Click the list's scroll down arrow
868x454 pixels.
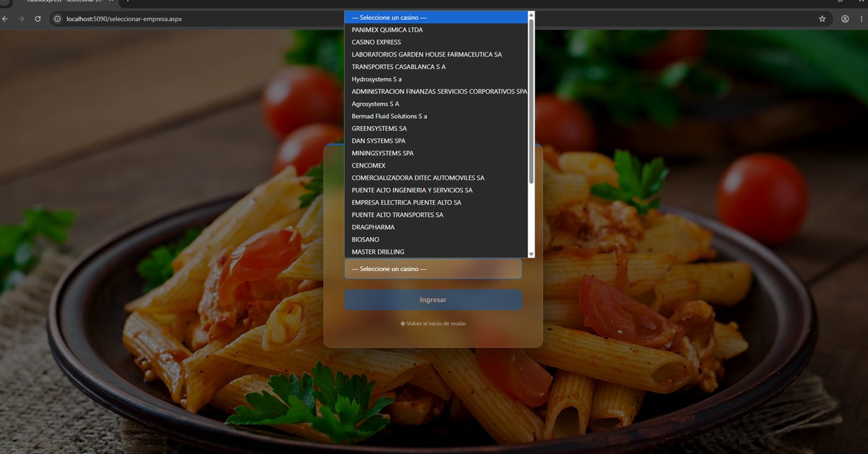[531, 254]
